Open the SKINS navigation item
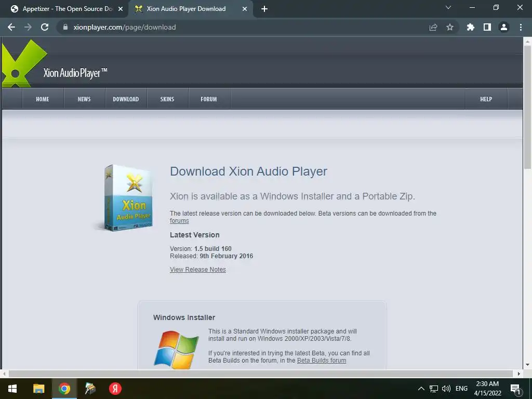 [167, 99]
